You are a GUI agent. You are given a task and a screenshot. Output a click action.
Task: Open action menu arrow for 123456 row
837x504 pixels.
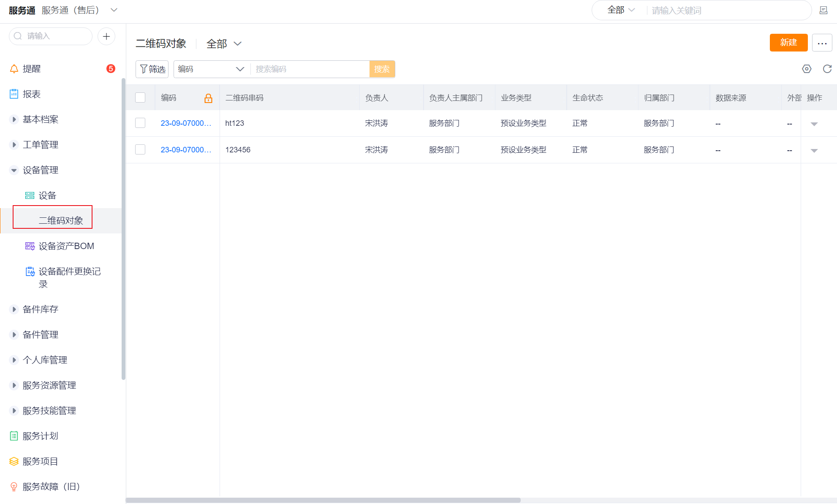click(x=814, y=150)
